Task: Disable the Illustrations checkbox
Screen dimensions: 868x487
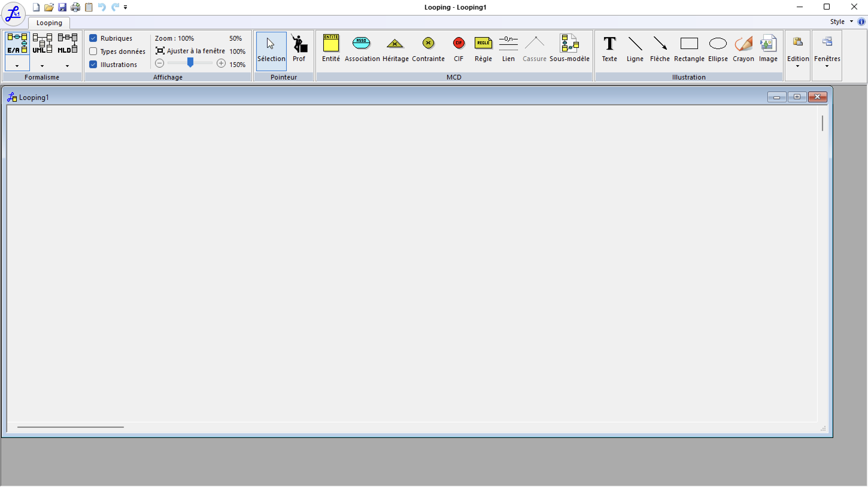Action: coord(93,64)
